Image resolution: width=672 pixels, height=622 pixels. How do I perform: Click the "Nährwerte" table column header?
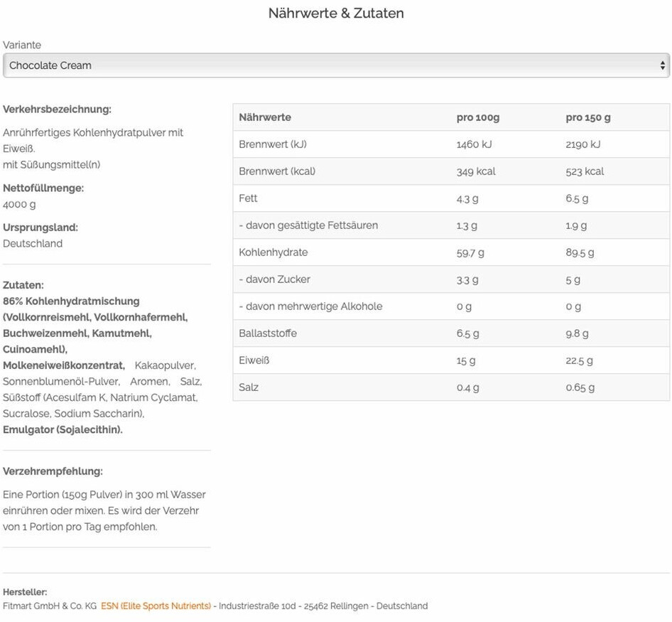tap(265, 117)
